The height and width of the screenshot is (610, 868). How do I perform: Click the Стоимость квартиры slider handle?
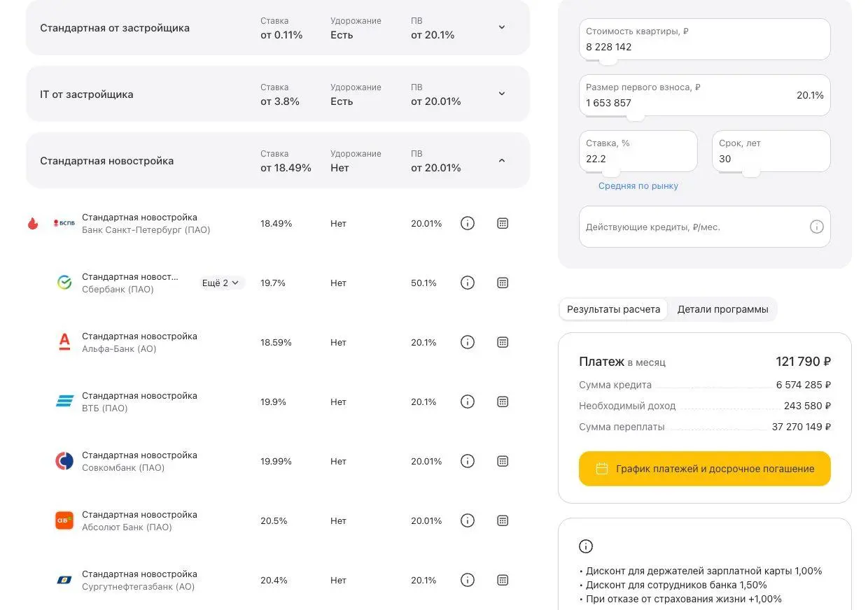tap(608, 60)
